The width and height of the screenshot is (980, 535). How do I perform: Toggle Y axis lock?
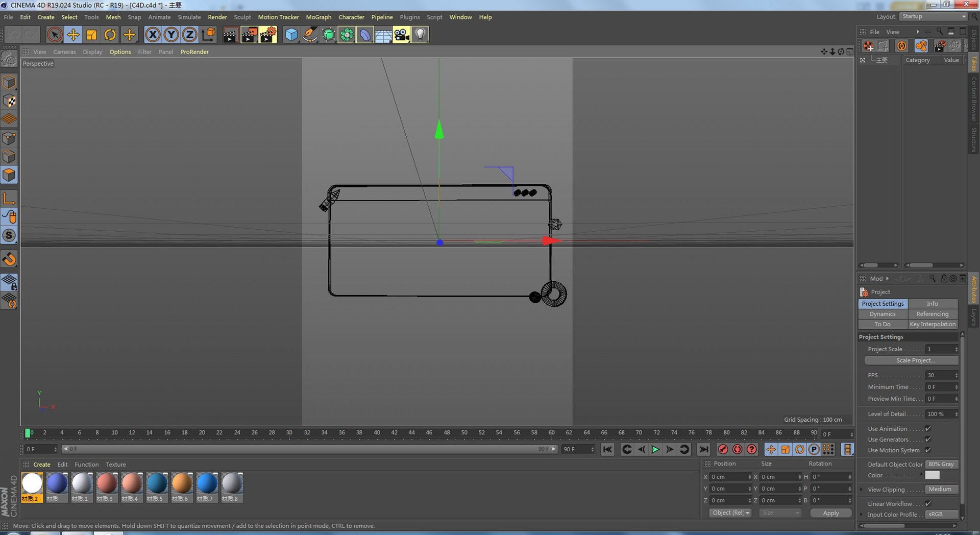(171, 35)
